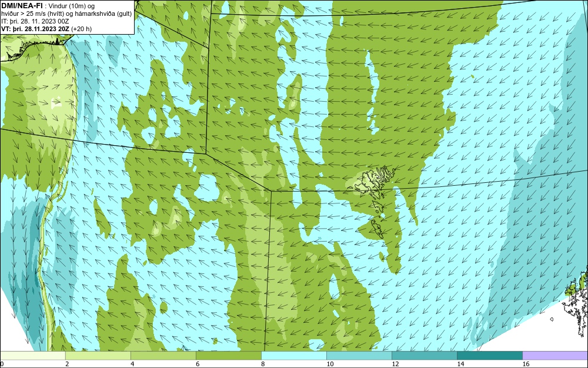Click the 2–4 m/s legend color swatch
Screen dimensions: 588x368
[x=98, y=355]
